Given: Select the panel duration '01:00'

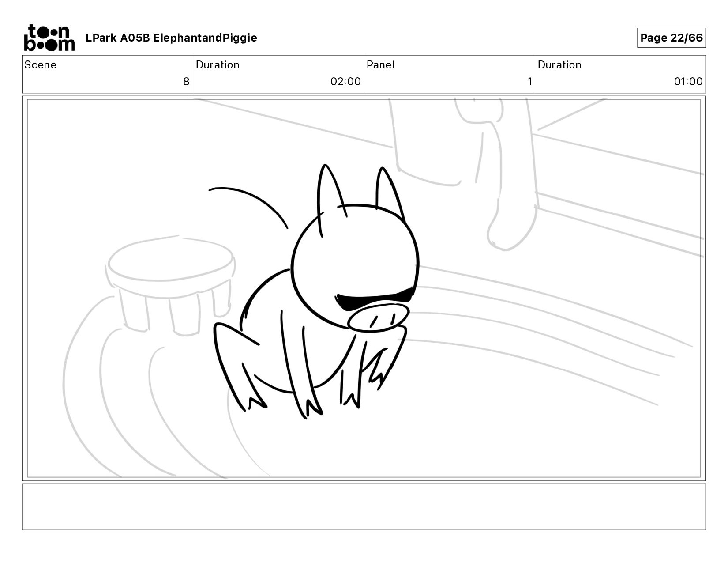Looking at the screenshot, I should 688,82.
